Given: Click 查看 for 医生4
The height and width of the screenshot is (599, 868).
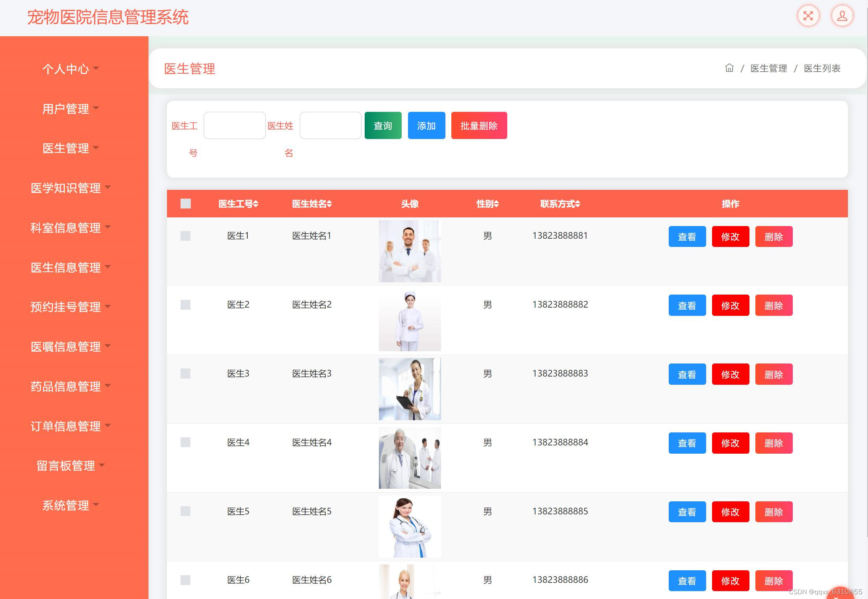Looking at the screenshot, I should [687, 443].
